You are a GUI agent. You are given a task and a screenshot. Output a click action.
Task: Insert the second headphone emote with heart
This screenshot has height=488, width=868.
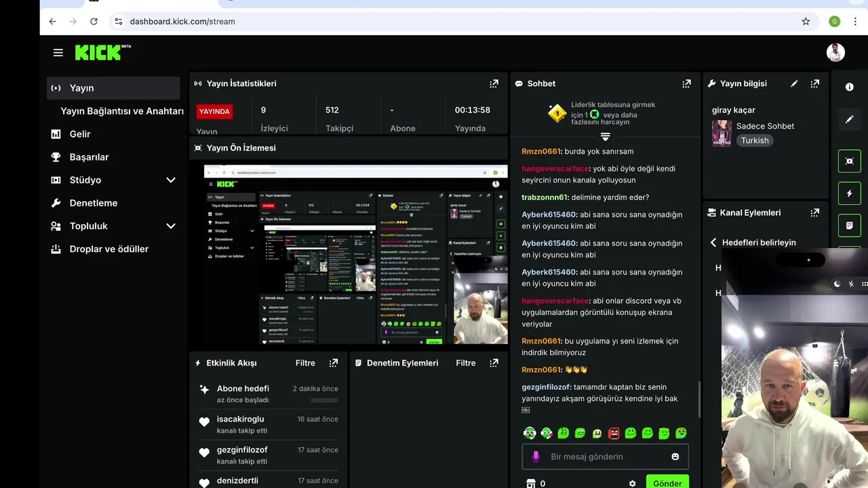[x=547, y=433]
